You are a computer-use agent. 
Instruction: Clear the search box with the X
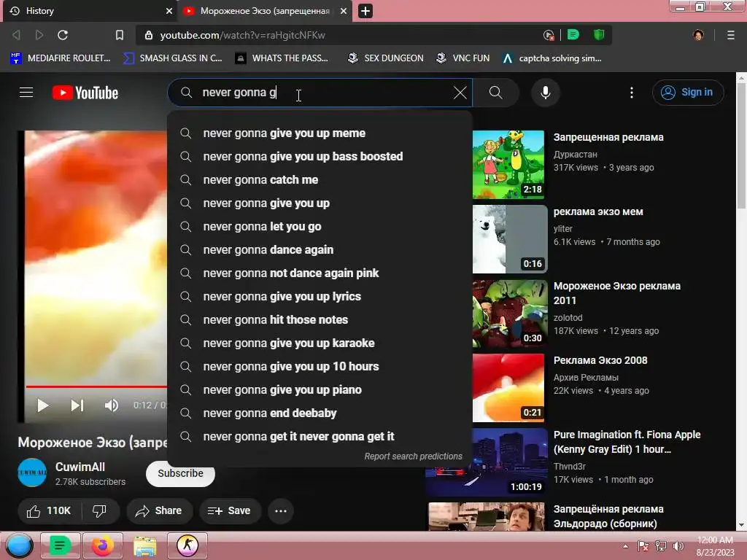click(x=460, y=93)
